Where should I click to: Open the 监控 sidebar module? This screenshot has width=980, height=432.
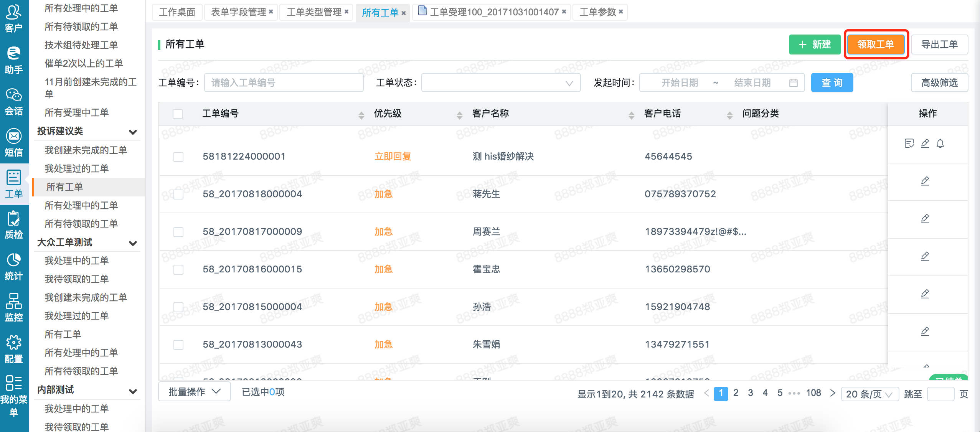(x=14, y=308)
